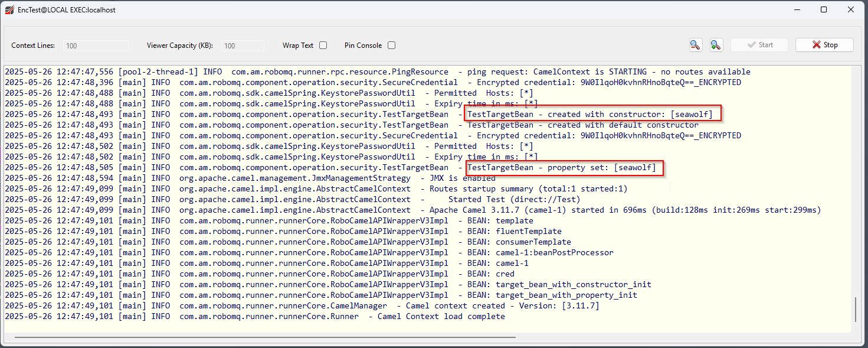Close the EncTest console window
868x348 pixels.
pyautogui.click(x=850, y=9)
